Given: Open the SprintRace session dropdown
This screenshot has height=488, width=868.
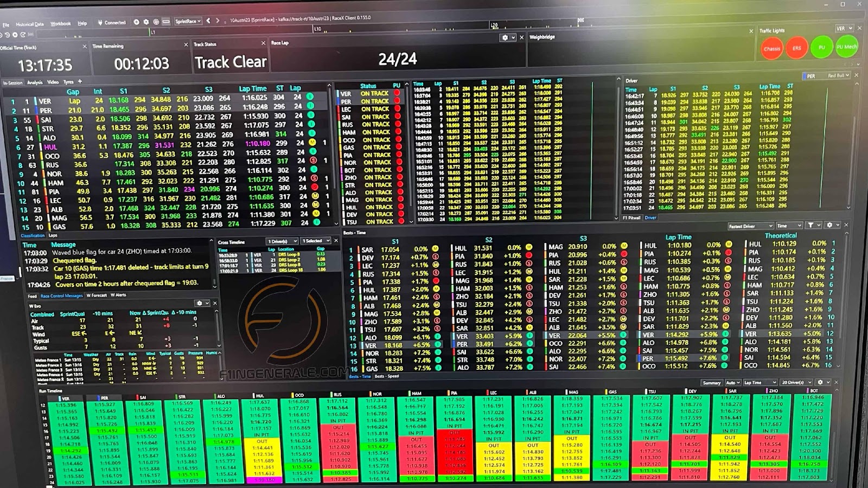Looking at the screenshot, I should tap(188, 22).
